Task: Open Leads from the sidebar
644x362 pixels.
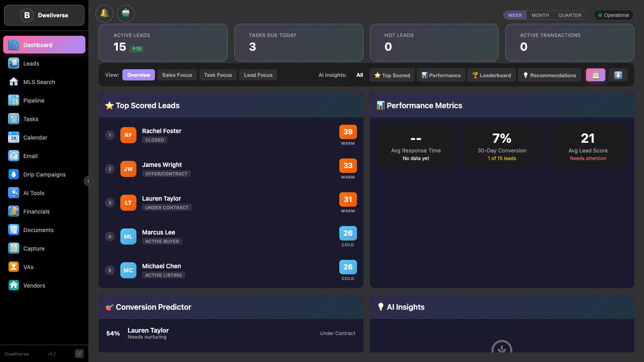Action: click(x=44, y=64)
